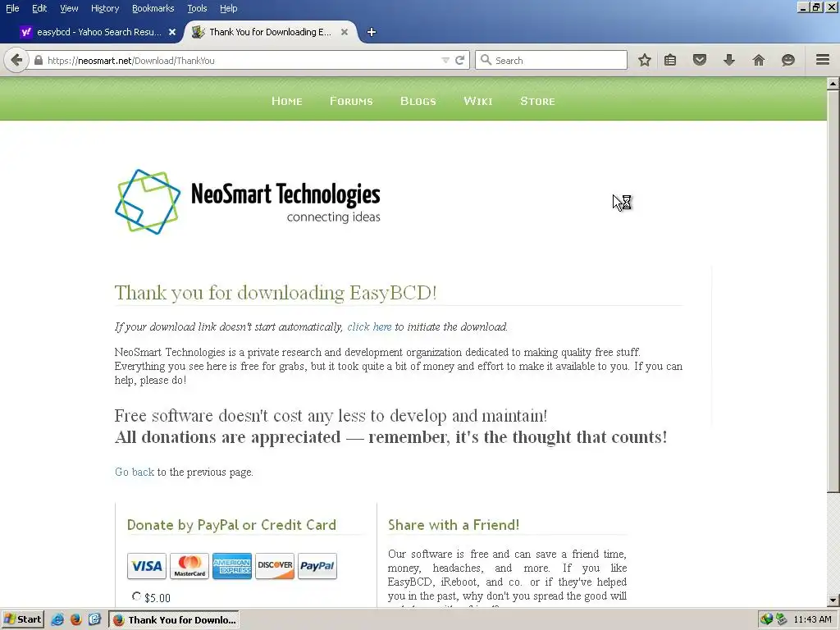The image size is (840, 630).
Task: Open the Downloads arrow icon
Action: pos(728,60)
